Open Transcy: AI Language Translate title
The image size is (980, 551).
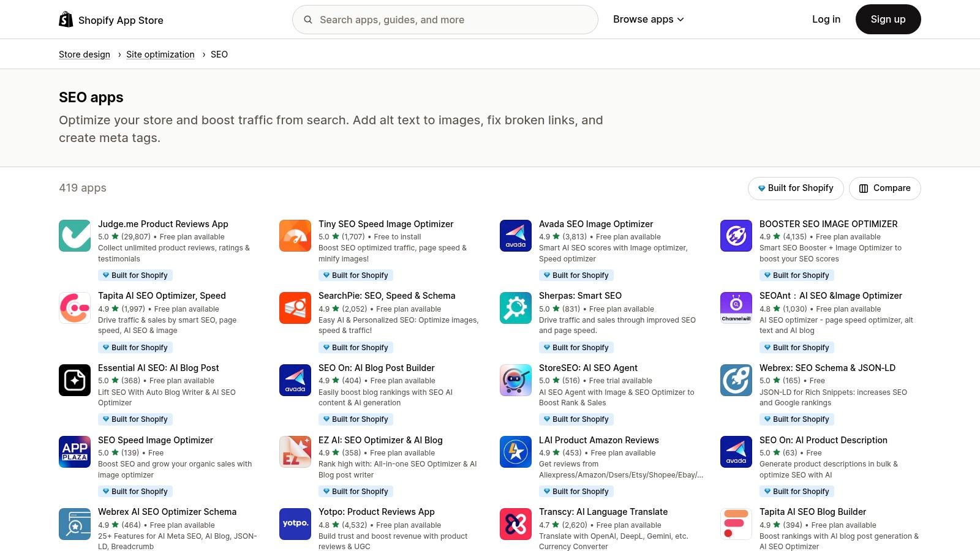coord(603,512)
